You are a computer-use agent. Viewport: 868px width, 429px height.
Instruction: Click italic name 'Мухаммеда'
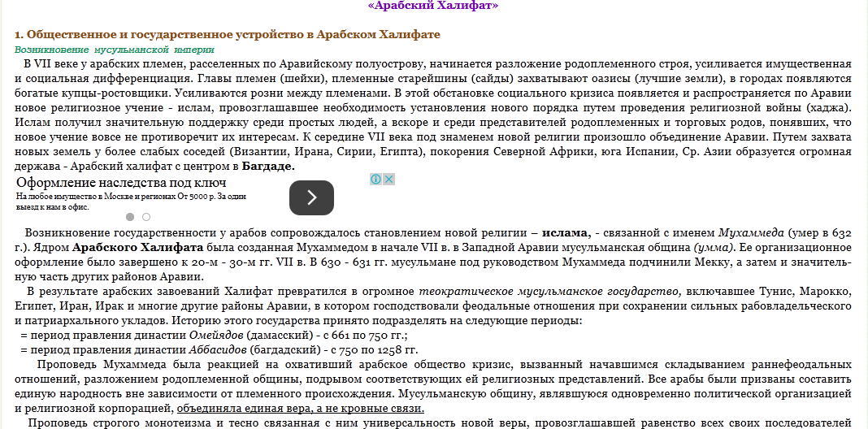pyautogui.click(x=751, y=233)
